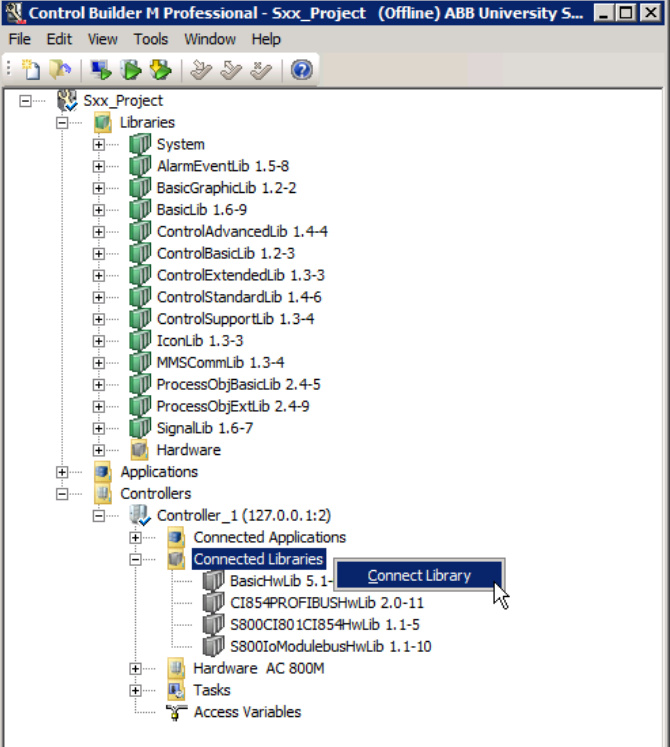Click the Open Project toolbar icon
Screen dimensions: 670x747
[60, 70]
